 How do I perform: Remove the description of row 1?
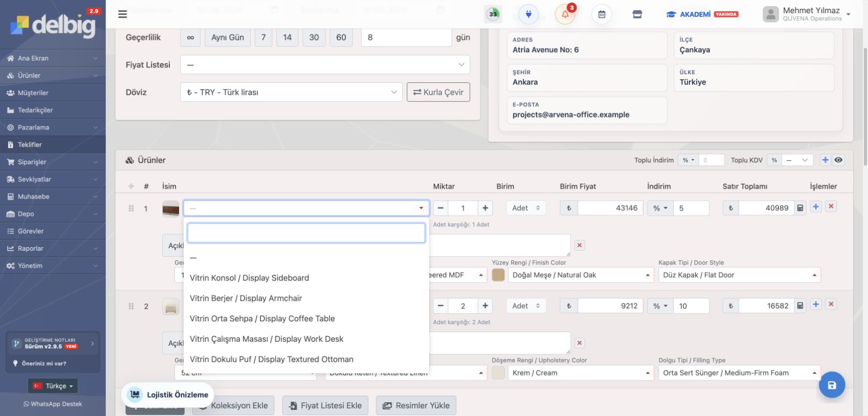point(580,245)
